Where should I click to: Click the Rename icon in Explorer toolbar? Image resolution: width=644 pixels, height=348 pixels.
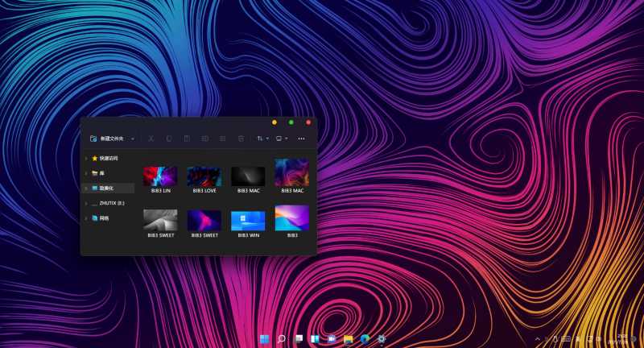click(x=204, y=139)
